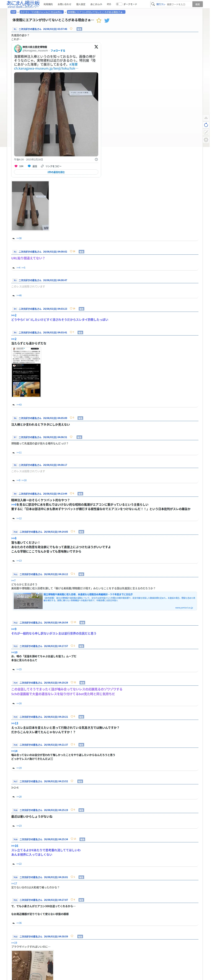Like post 22 with its heart icon
This screenshot has width=211, height=980.
coord(72,936)
